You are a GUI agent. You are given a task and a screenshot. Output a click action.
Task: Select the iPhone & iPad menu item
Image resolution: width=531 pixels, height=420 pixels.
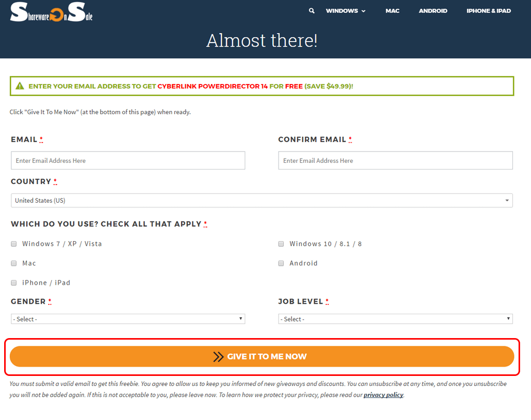click(488, 11)
